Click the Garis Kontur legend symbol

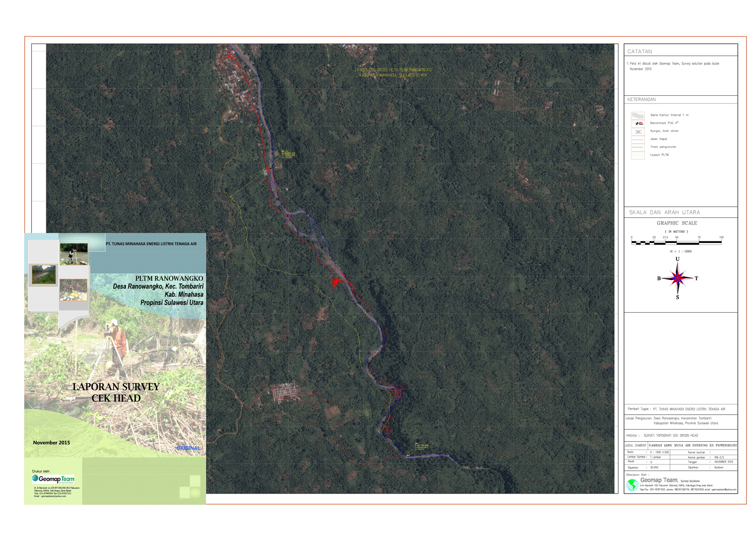pos(638,115)
